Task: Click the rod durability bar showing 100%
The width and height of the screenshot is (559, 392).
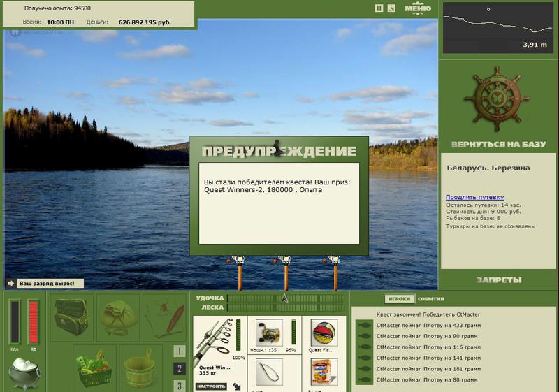Action: (x=238, y=335)
